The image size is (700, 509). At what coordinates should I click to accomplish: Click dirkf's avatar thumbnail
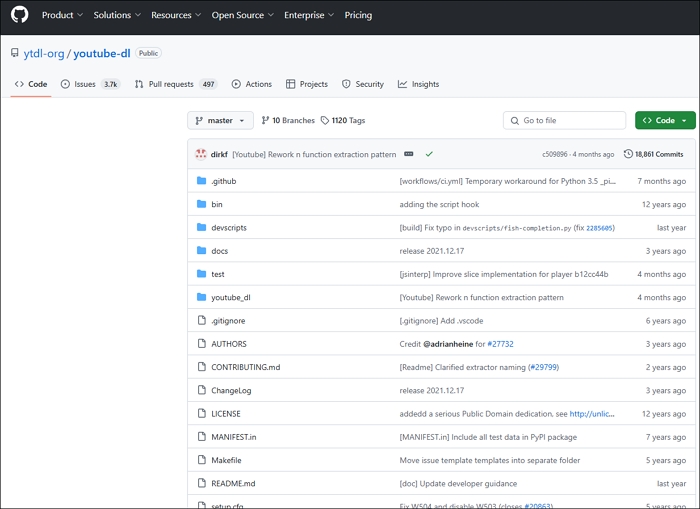(x=201, y=154)
